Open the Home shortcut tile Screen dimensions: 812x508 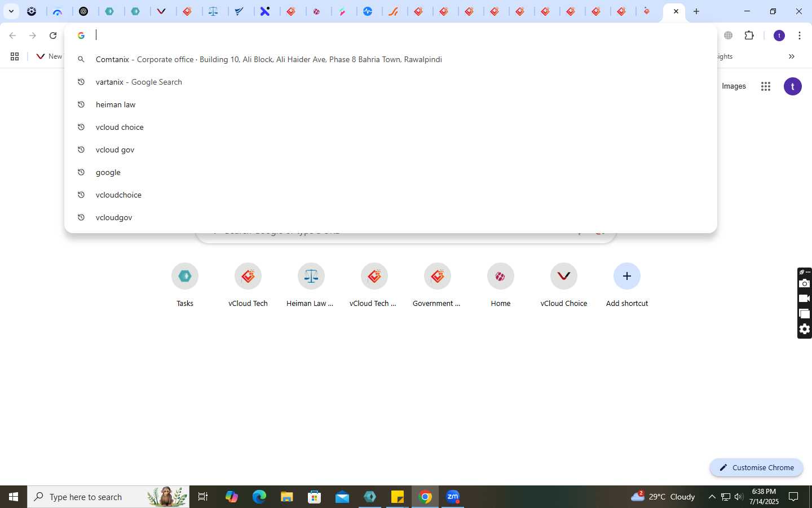tap(501, 286)
